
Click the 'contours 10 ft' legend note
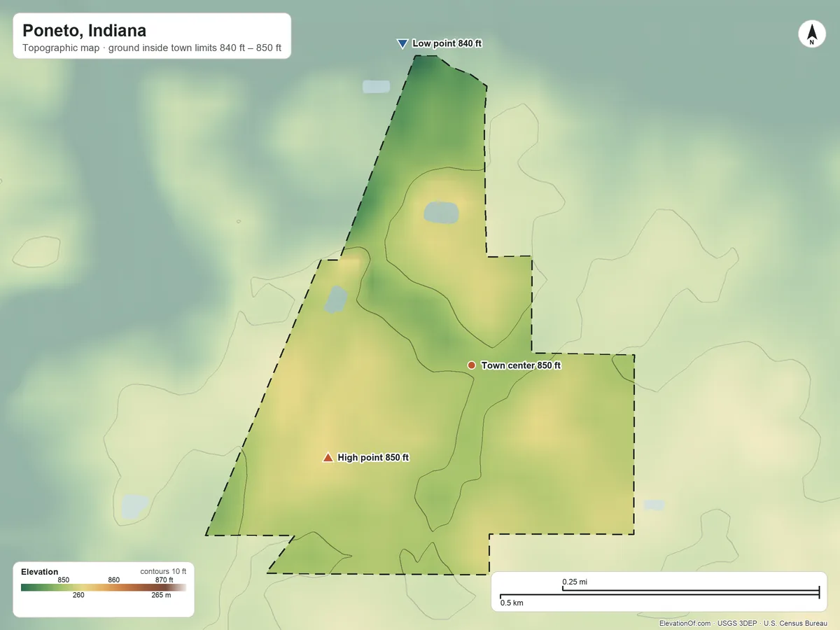click(163, 571)
